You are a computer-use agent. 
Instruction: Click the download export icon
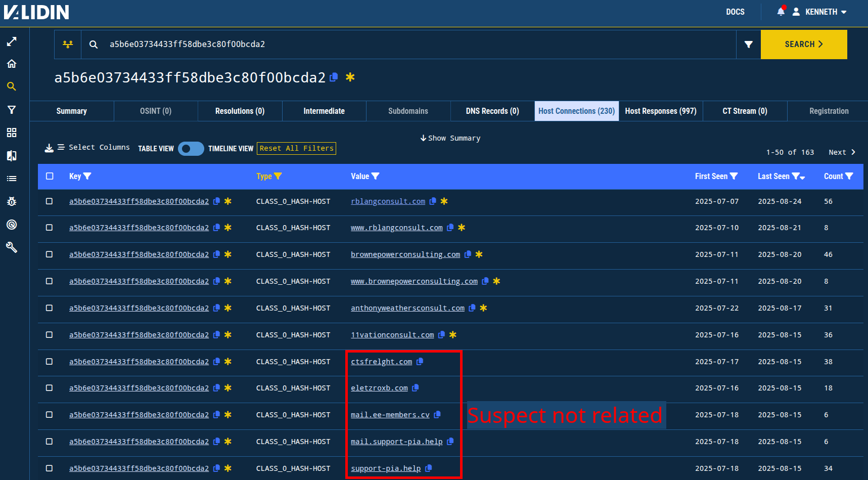[x=49, y=148]
